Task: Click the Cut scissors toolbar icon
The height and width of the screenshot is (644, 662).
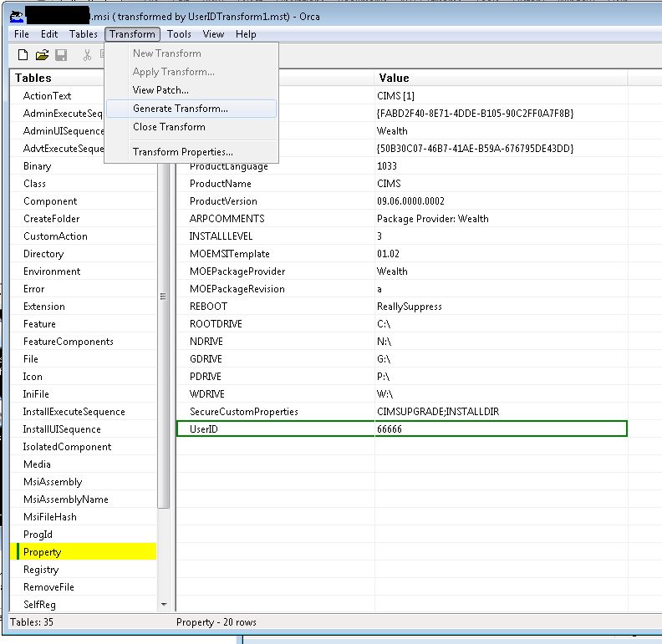Action: [x=87, y=55]
